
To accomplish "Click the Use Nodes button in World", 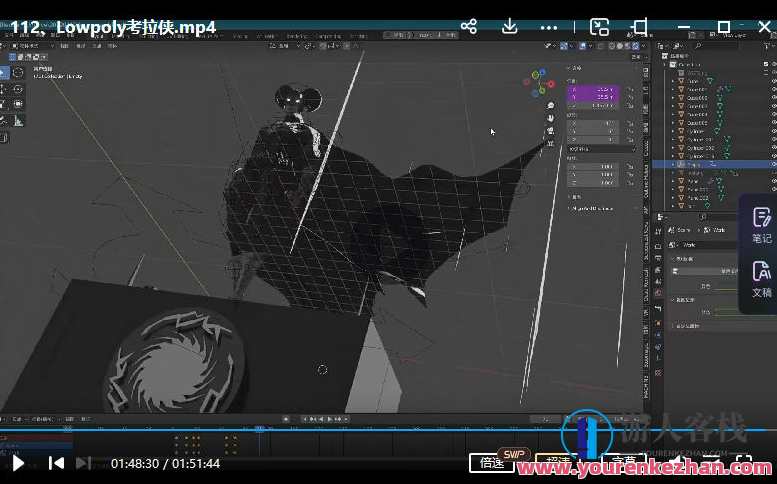I will pyautogui.click(x=705, y=271).
